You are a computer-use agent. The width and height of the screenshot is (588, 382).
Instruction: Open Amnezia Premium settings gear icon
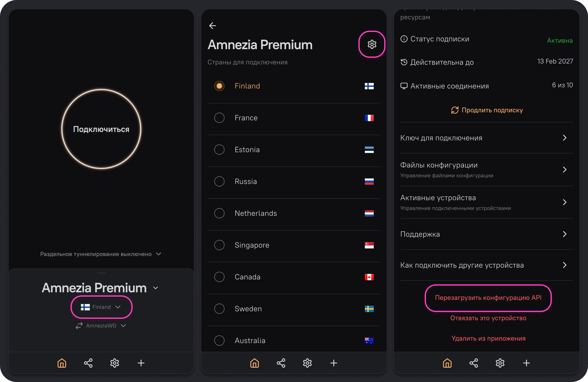point(372,44)
